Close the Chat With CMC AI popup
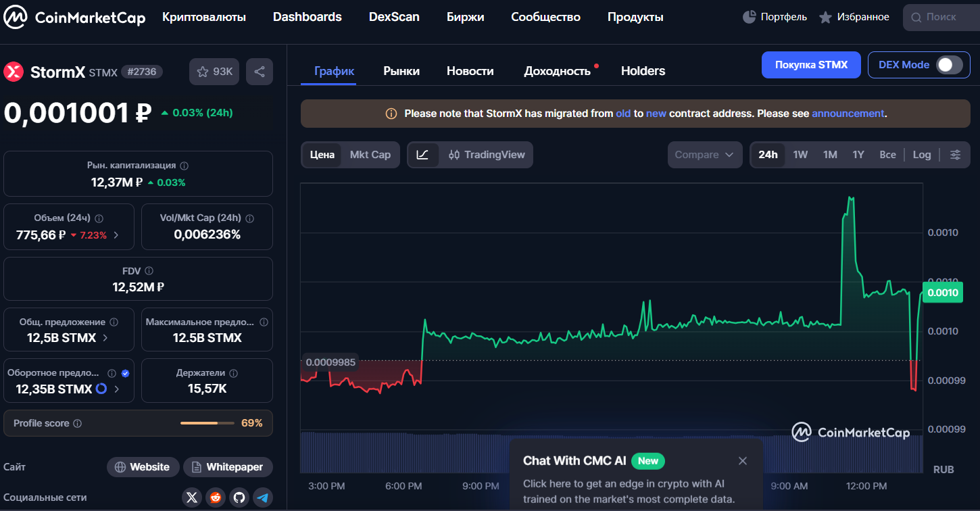This screenshot has width=980, height=511. 743,461
